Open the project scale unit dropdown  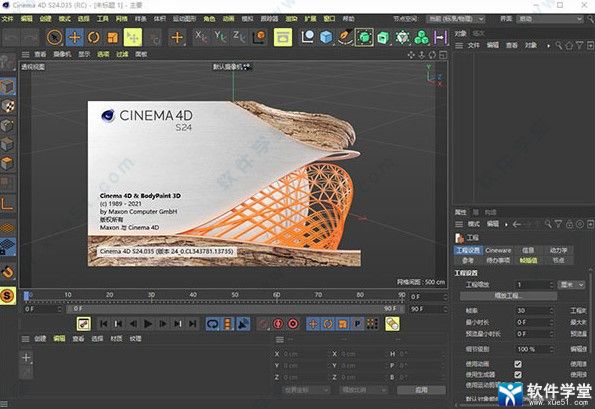tap(571, 285)
